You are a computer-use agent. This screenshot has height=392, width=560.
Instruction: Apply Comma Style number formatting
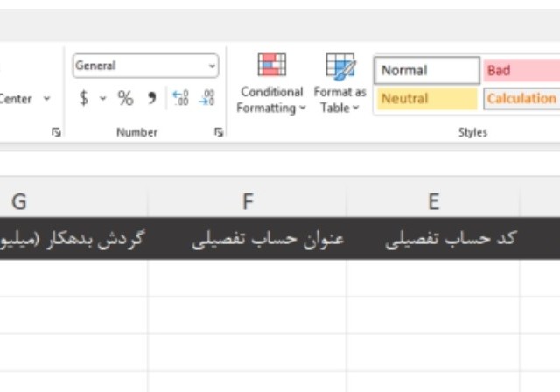[x=151, y=99]
